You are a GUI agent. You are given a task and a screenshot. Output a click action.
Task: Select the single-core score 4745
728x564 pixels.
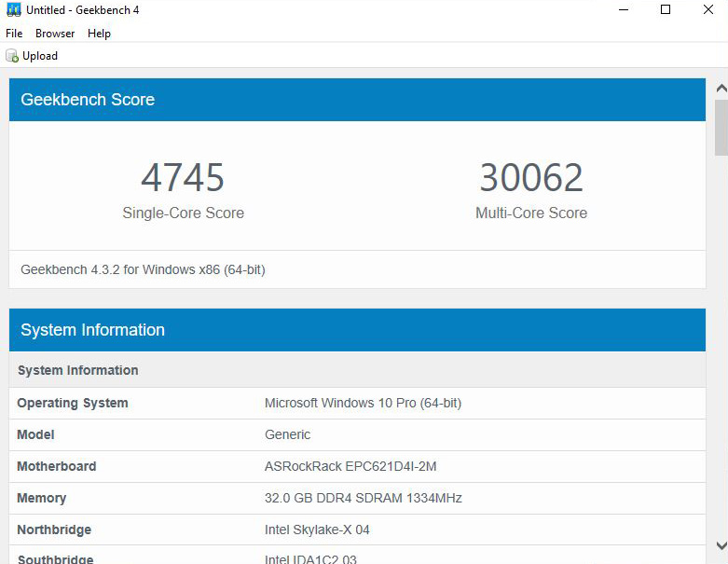183,177
